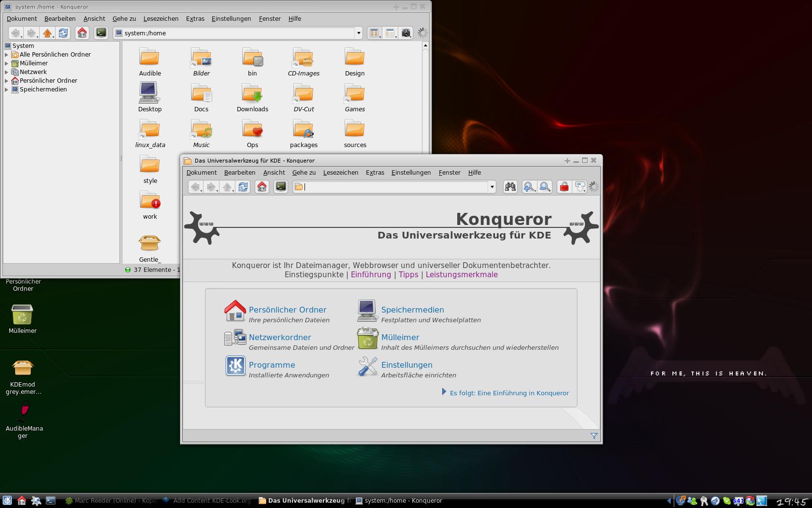Click the camera preview icon in system:/home toolbar
The image size is (812, 508).
pos(406,33)
